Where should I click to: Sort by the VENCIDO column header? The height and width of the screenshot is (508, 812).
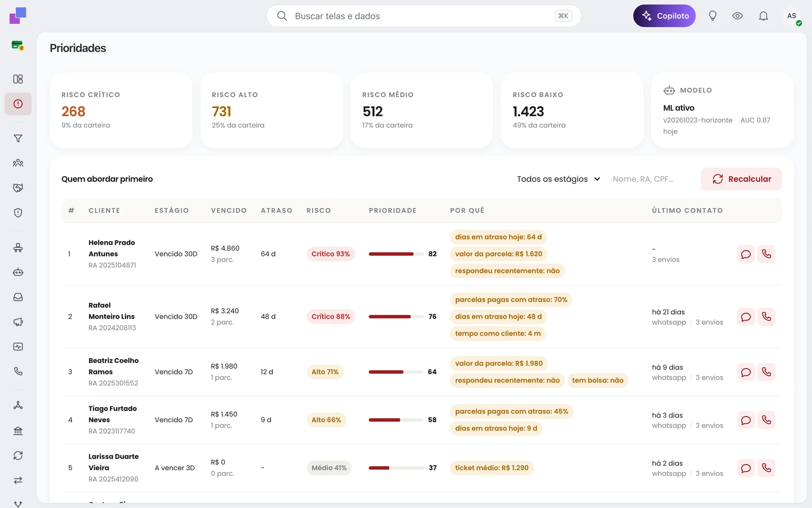click(229, 211)
